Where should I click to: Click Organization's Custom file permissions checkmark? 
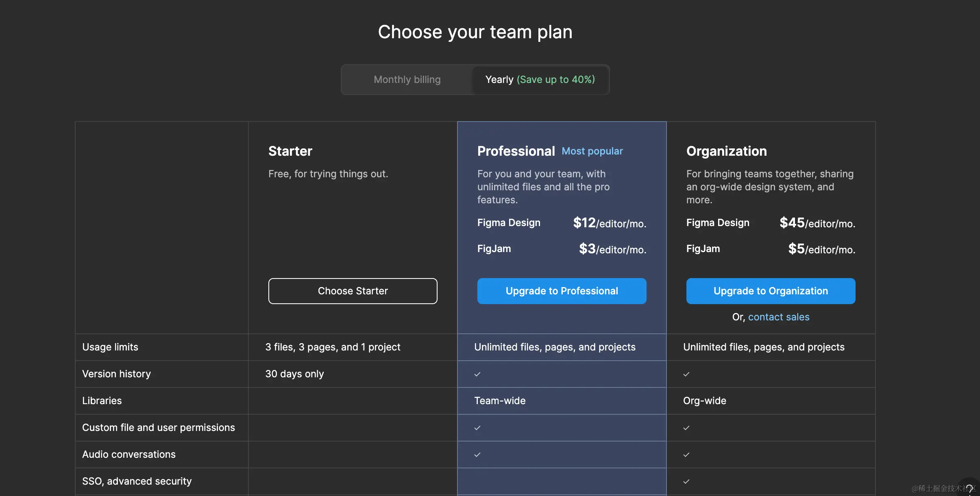click(686, 428)
